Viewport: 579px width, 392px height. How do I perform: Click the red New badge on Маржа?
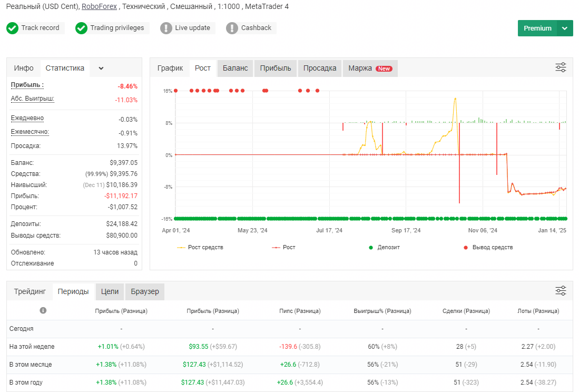[x=384, y=68]
